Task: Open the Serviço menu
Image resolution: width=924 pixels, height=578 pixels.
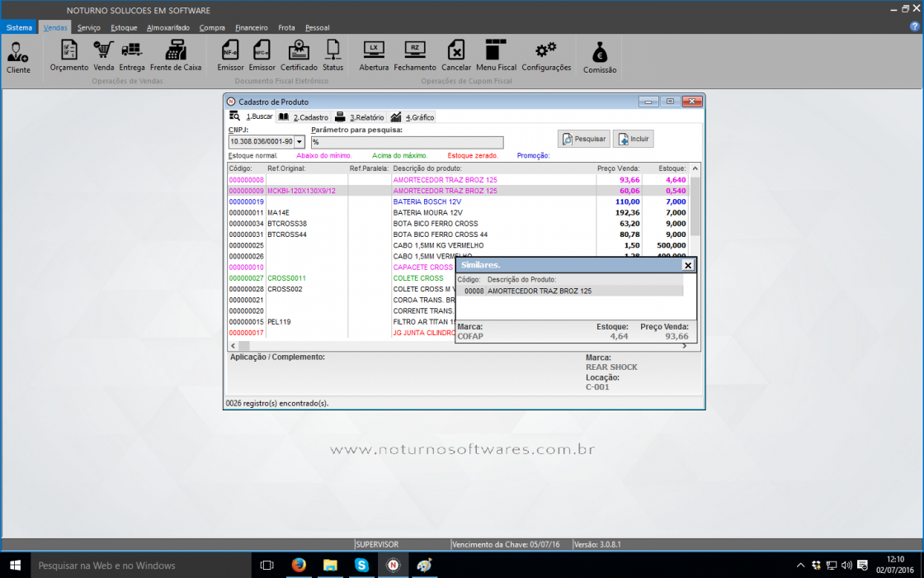Action: click(89, 28)
